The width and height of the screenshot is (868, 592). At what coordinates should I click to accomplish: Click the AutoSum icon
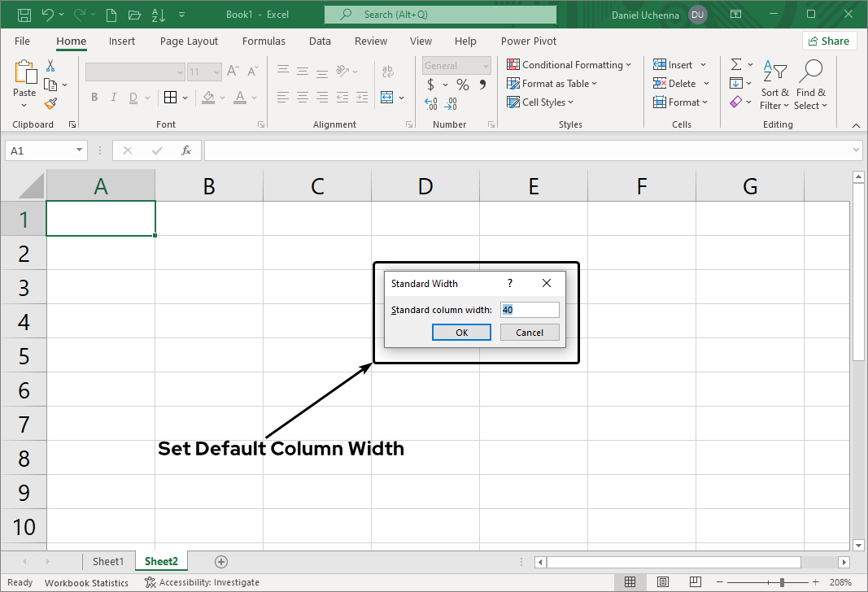coord(737,64)
